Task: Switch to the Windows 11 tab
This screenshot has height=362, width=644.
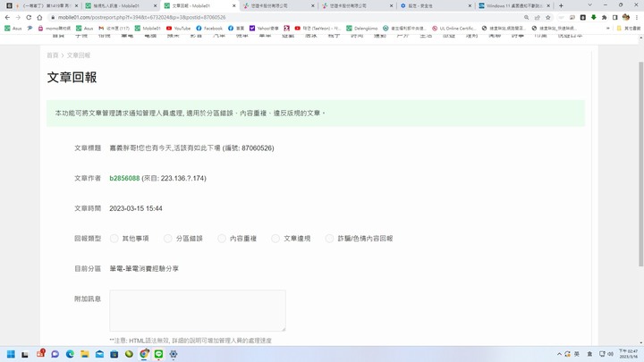Action: [x=514, y=5]
